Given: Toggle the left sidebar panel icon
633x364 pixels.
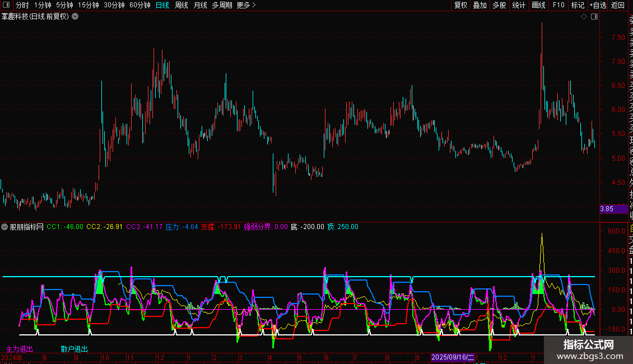Looking at the screenshot, I should [6, 6].
